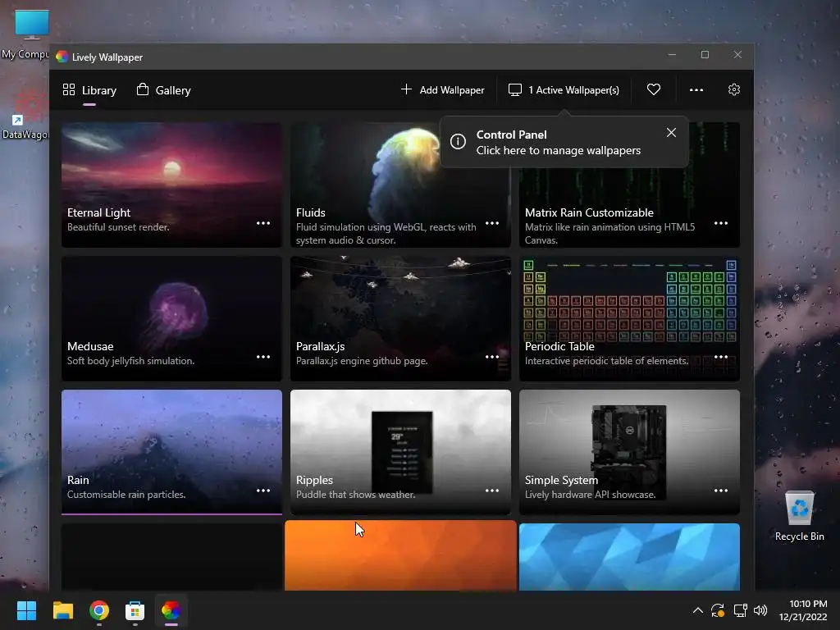
Task: Open options menu for Fluids
Action: (492, 223)
